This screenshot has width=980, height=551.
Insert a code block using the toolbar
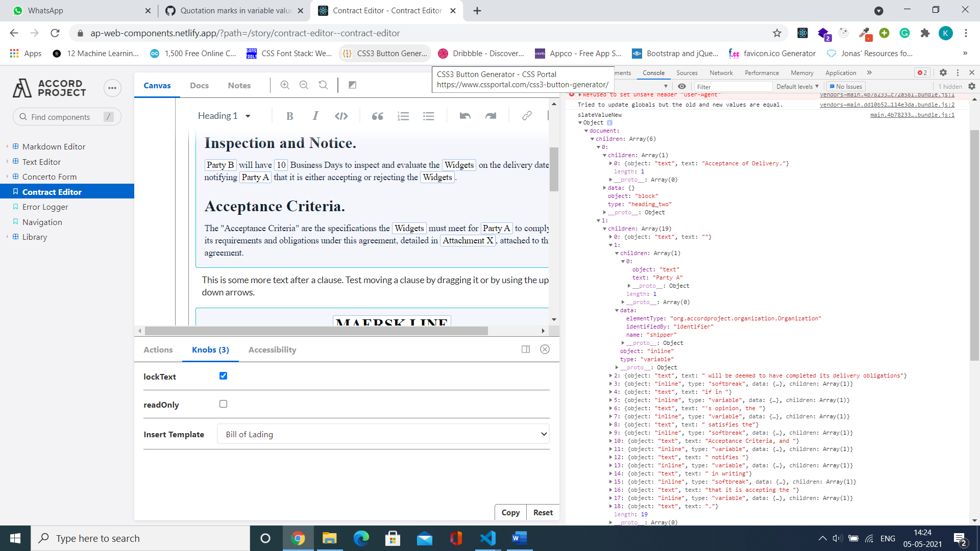tap(341, 116)
